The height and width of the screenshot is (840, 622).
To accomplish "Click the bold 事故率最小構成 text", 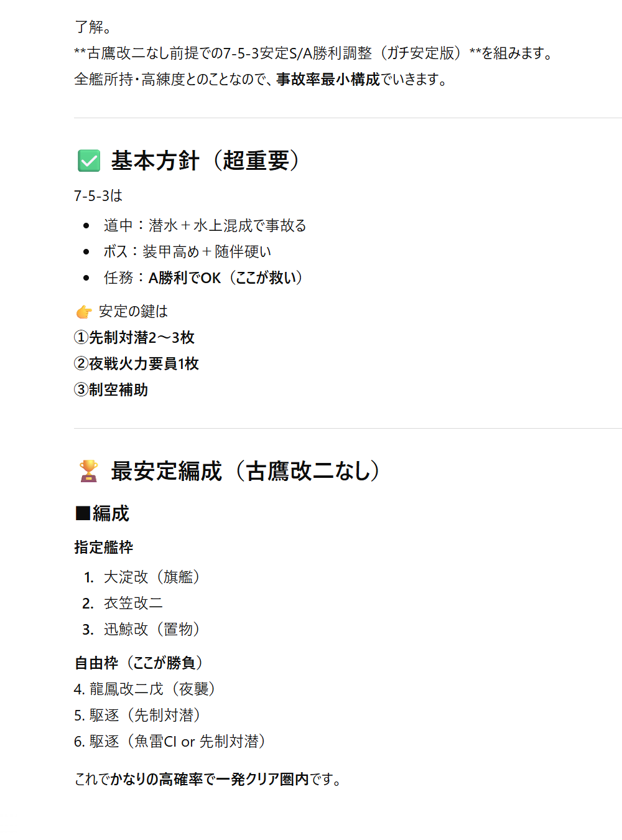I will point(328,80).
